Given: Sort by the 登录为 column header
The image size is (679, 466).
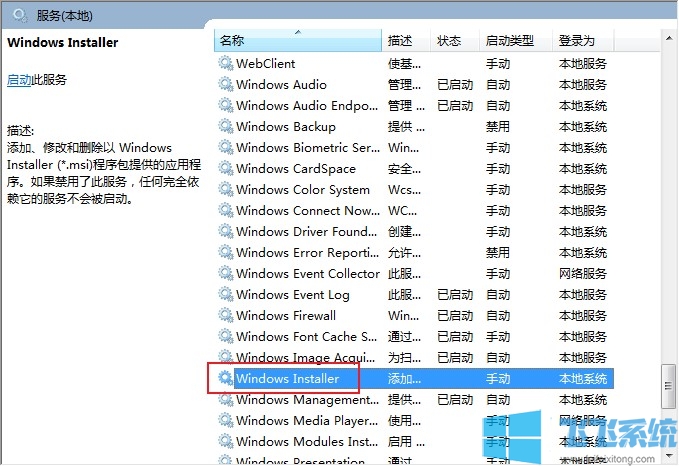Looking at the screenshot, I should point(583,41).
